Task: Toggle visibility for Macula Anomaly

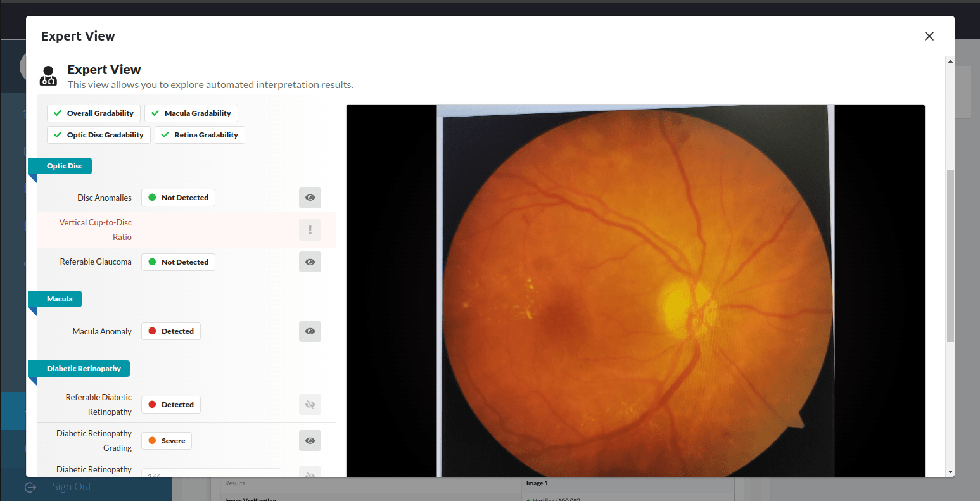Action: (x=310, y=331)
